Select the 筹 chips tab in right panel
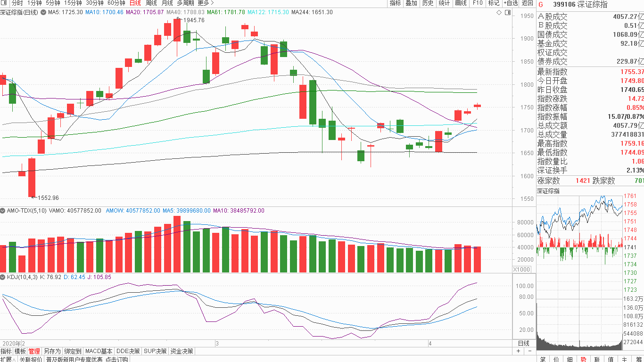644x362 pixels. [638, 359]
